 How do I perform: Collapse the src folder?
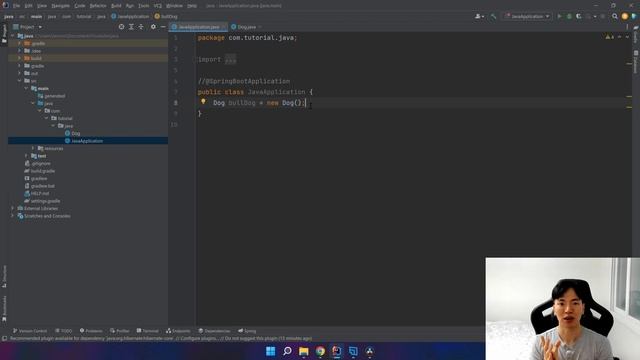[19, 81]
